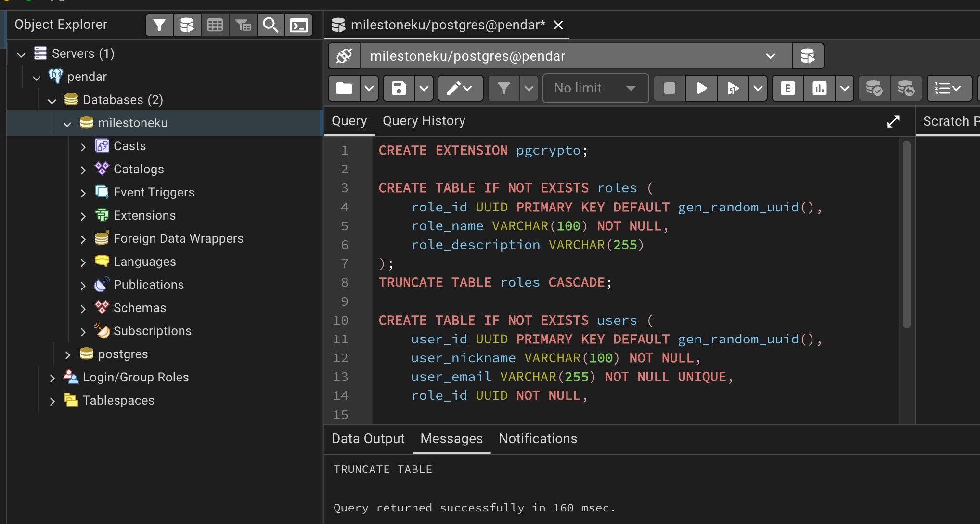Open the PSQL Tool terminal icon
Image resolution: width=980 pixels, height=524 pixels.
point(298,25)
